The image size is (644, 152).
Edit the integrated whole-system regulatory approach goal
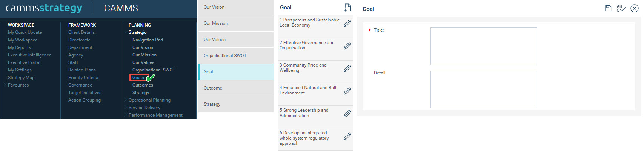click(347, 136)
